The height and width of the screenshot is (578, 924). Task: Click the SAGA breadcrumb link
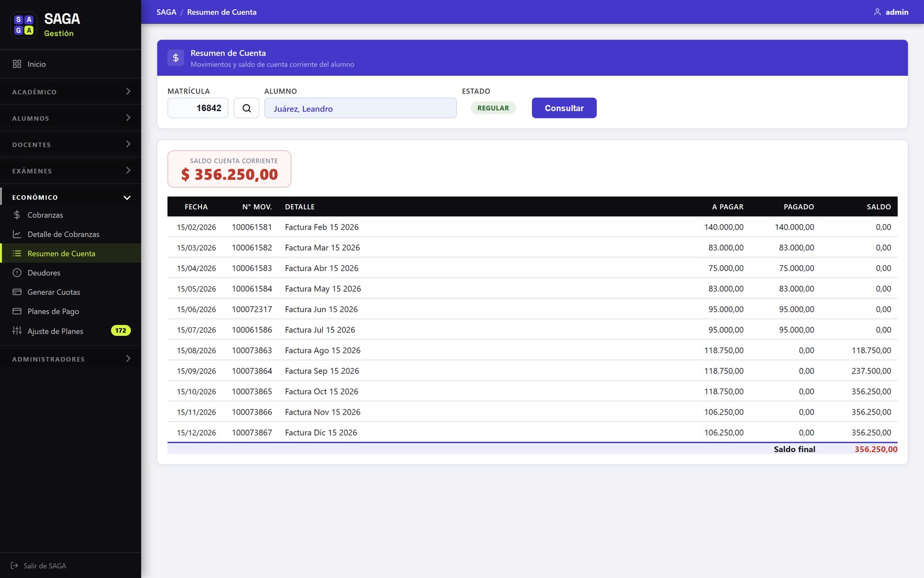[166, 12]
